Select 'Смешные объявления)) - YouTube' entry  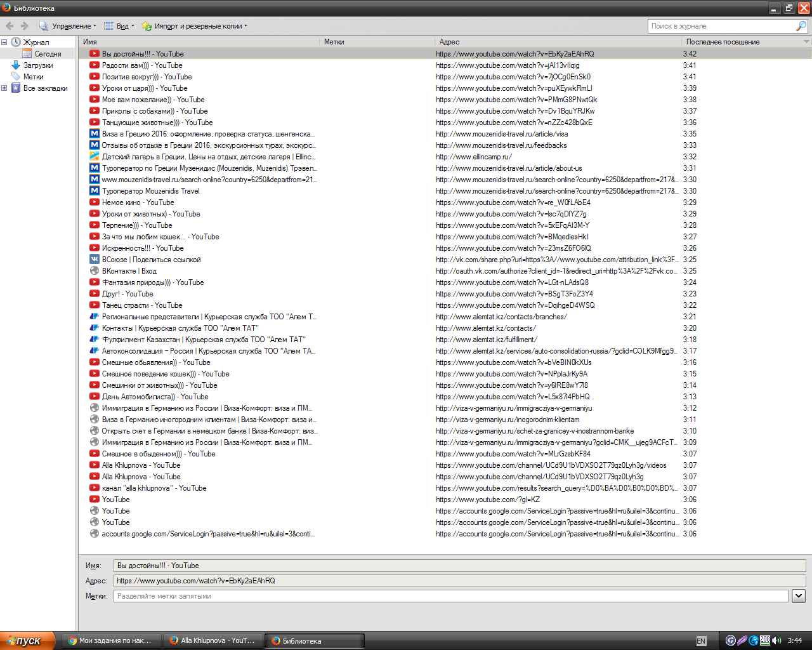click(445, 362)
